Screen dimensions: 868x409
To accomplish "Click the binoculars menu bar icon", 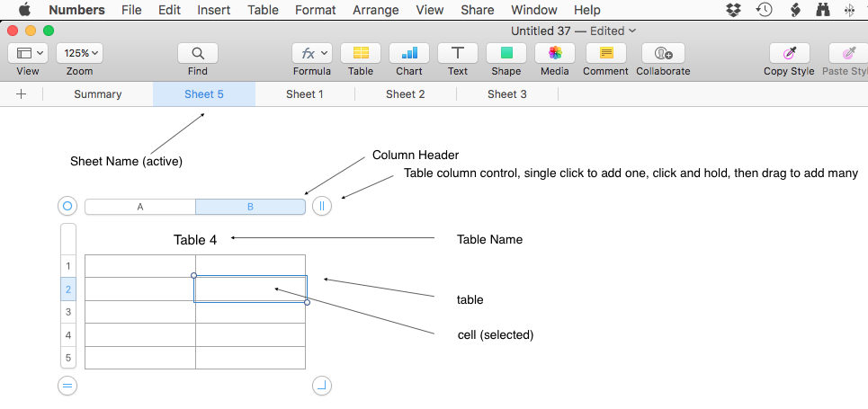I will pos(823,9).
